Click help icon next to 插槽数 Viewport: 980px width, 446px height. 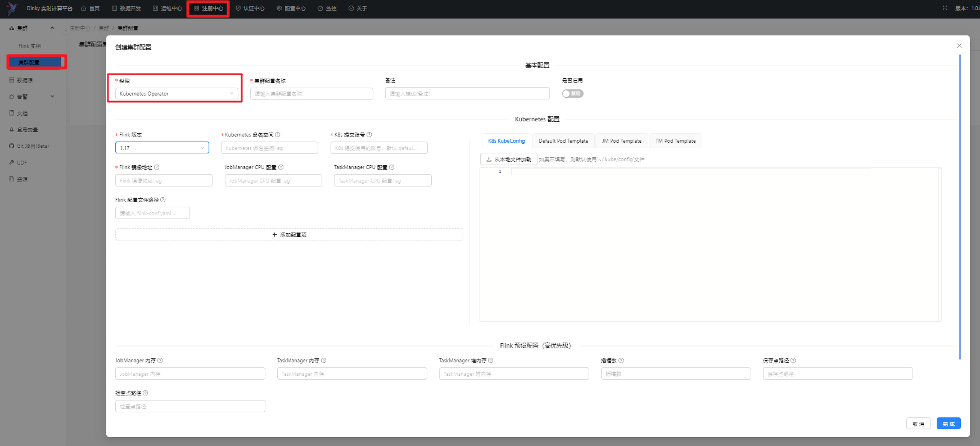pos(621,361)
